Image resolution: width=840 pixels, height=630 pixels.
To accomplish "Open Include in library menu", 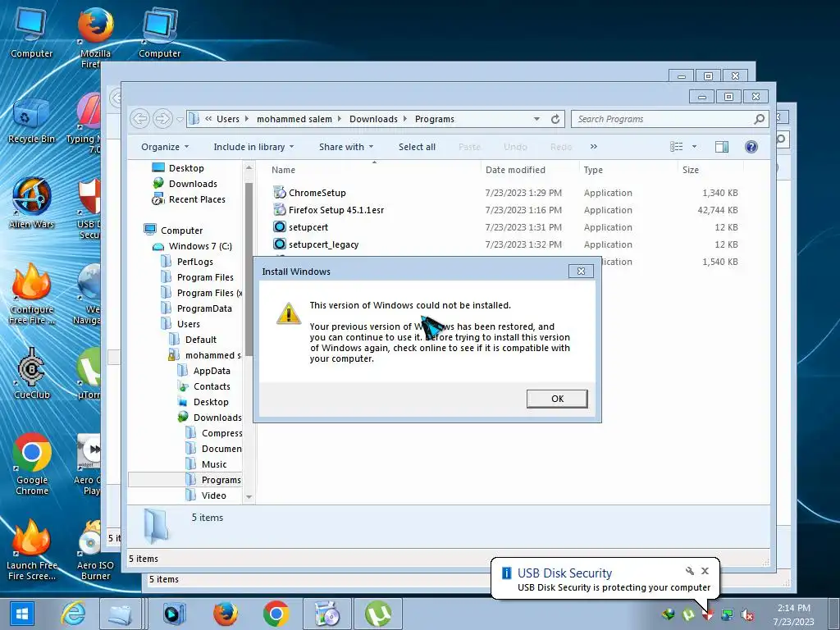I will point(253,147).
